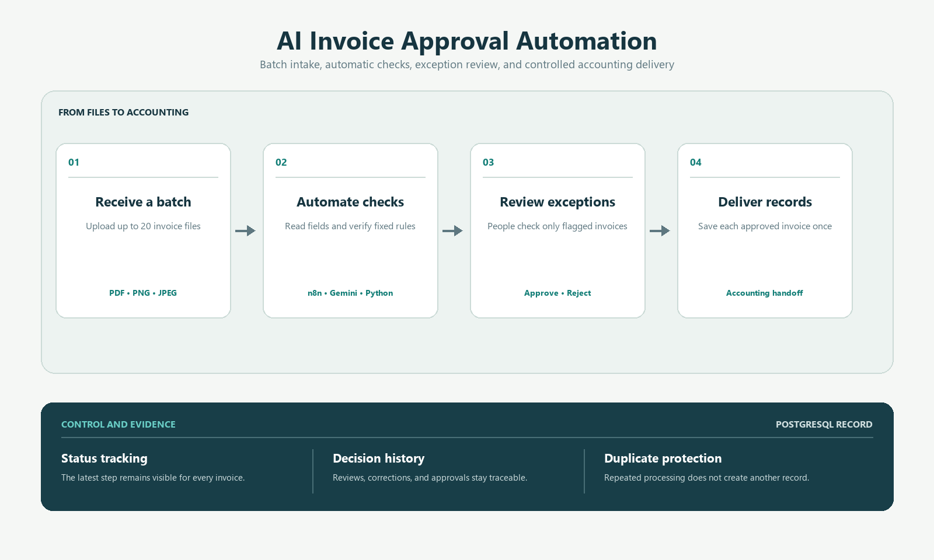Screen dimensions: 934x560
Task: Select the 'Review exceptions' heading
Action: pyautogui.click(x=557, y=202)
